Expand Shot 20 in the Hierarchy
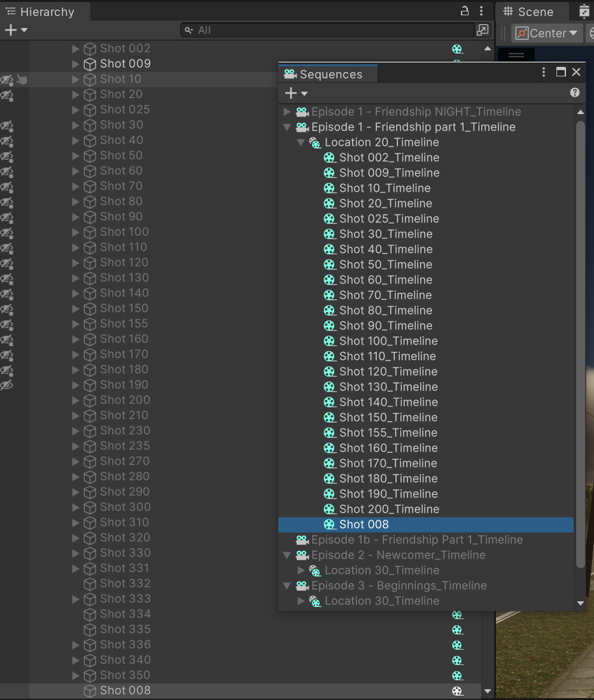The width and height of the screenshot is (594, 700). tap(75, 94)
